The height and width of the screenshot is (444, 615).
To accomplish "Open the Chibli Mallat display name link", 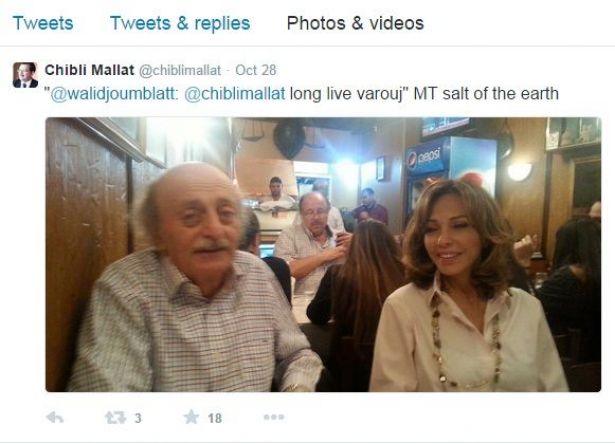I will (89, 70).
